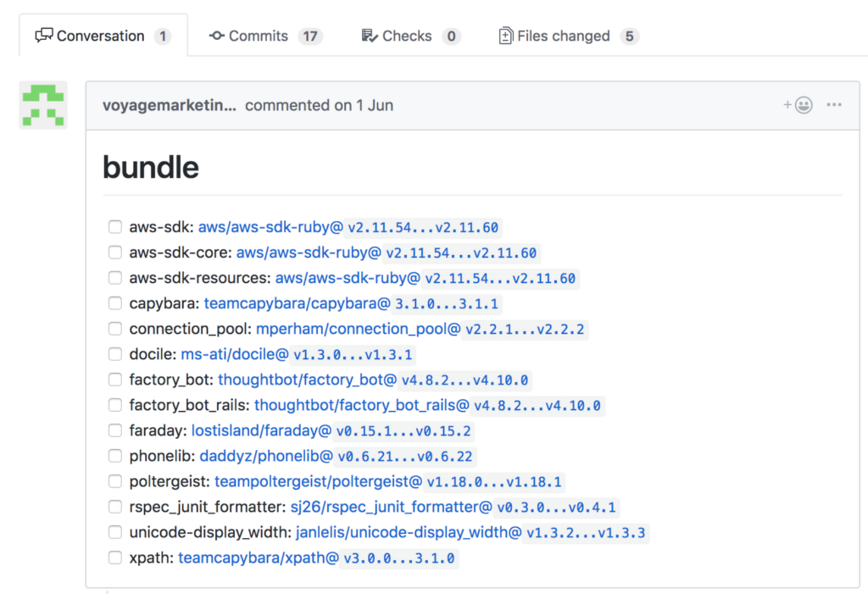Click the mperham/connection_pool@ link
This screenshot has height=594, width=868.
(359, 329)
